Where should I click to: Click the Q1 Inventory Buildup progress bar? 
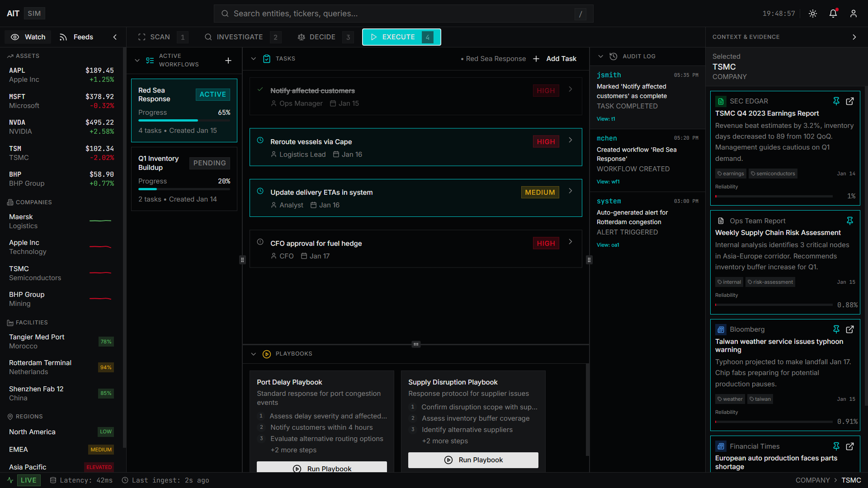184,189
